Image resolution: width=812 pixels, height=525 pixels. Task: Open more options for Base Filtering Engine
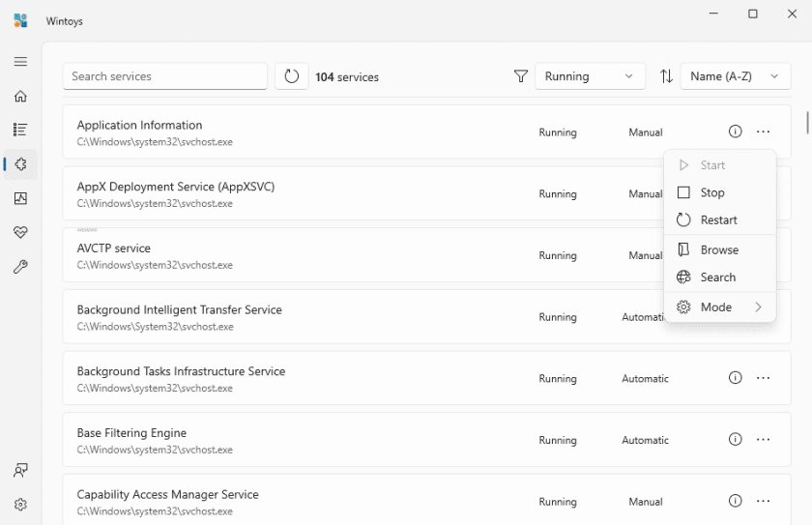click(764, 440)
